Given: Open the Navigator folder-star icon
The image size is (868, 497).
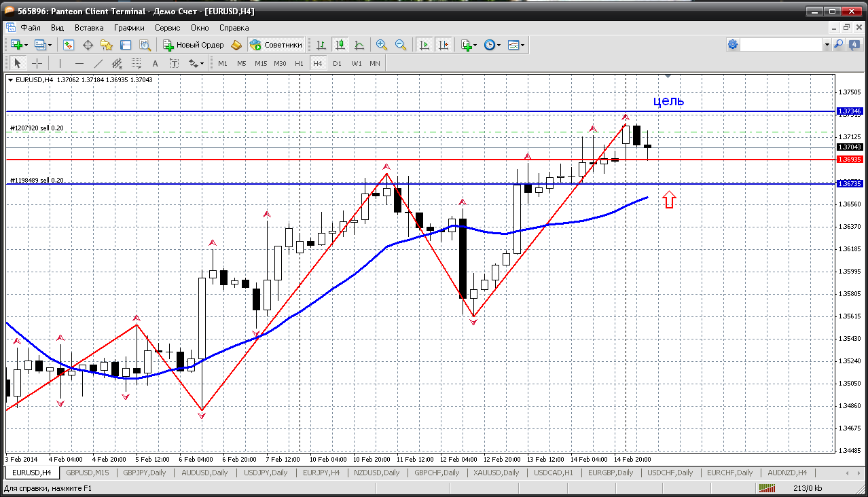Looking at the screenshot, I should point(107,45).
